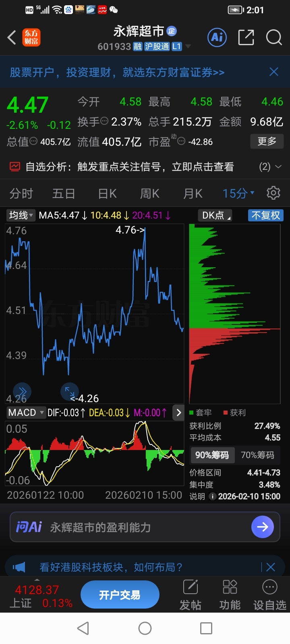Open the MACD indicator dropdown
Screen dimensions: 290x644
pyautogui.click(x=26, y=413)
